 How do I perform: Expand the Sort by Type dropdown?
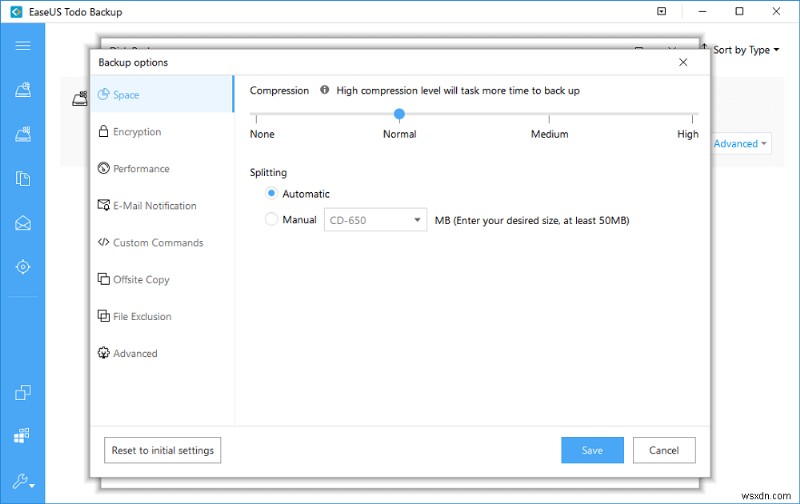pos(741,50)
